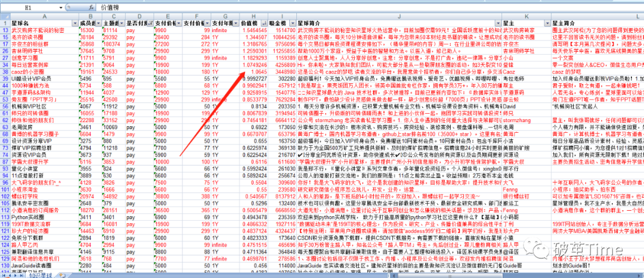Screen dimensions: 644x278
Task: Open filter dropdown for 支付年限 column
Action: (236, 23)
